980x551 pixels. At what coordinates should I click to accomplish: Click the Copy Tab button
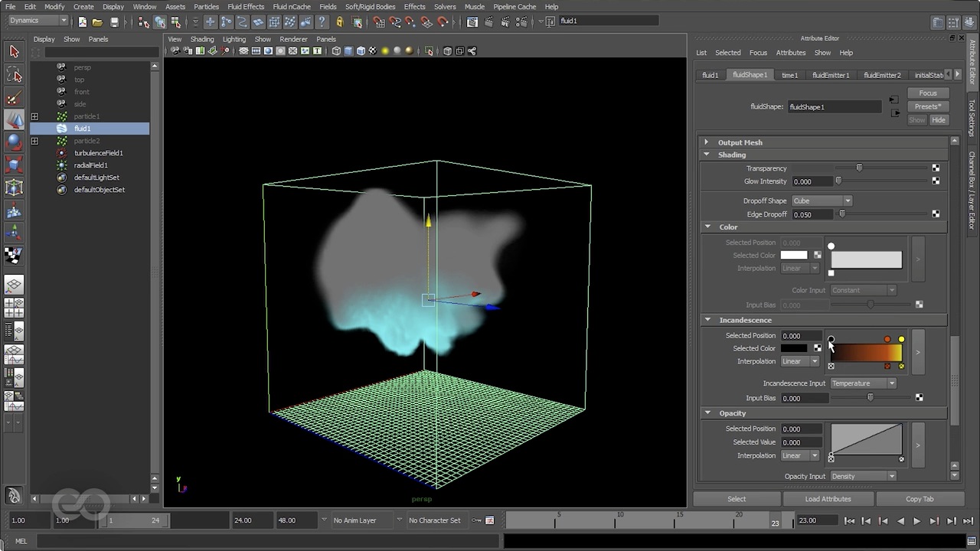tap(919, 498)
